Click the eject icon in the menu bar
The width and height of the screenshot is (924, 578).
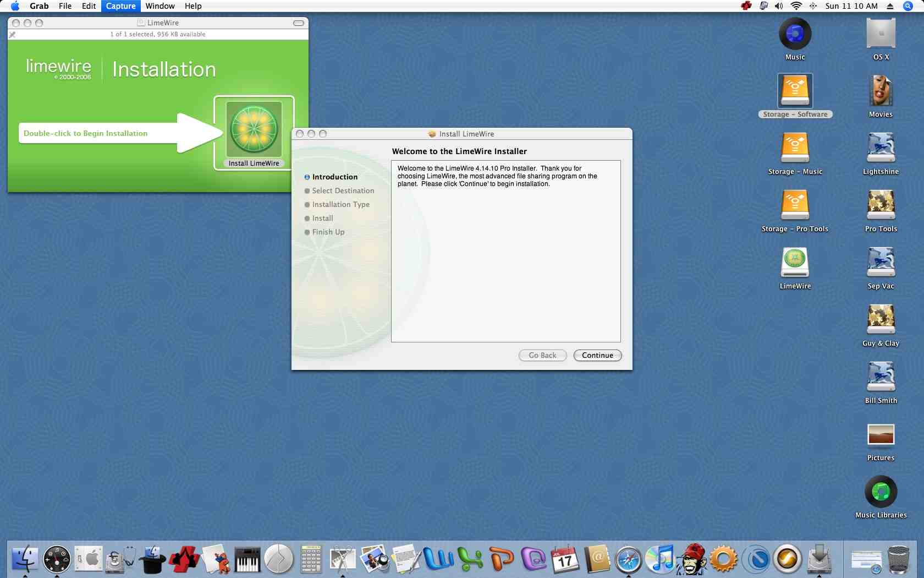890,6
